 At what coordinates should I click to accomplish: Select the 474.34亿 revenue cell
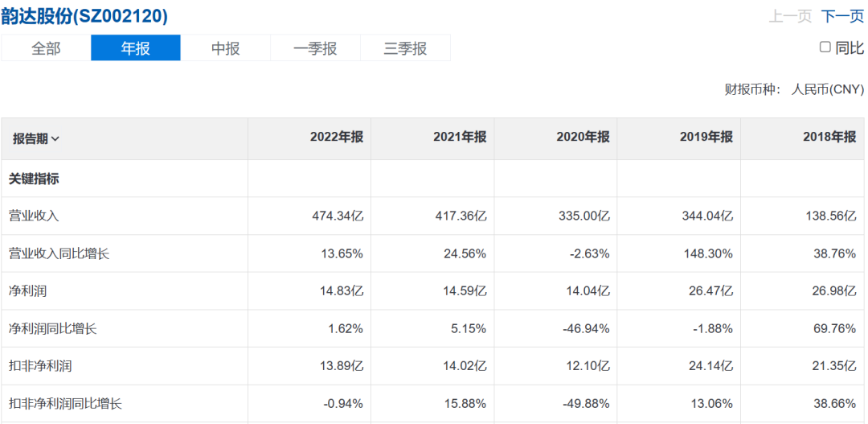click(338, 216)
